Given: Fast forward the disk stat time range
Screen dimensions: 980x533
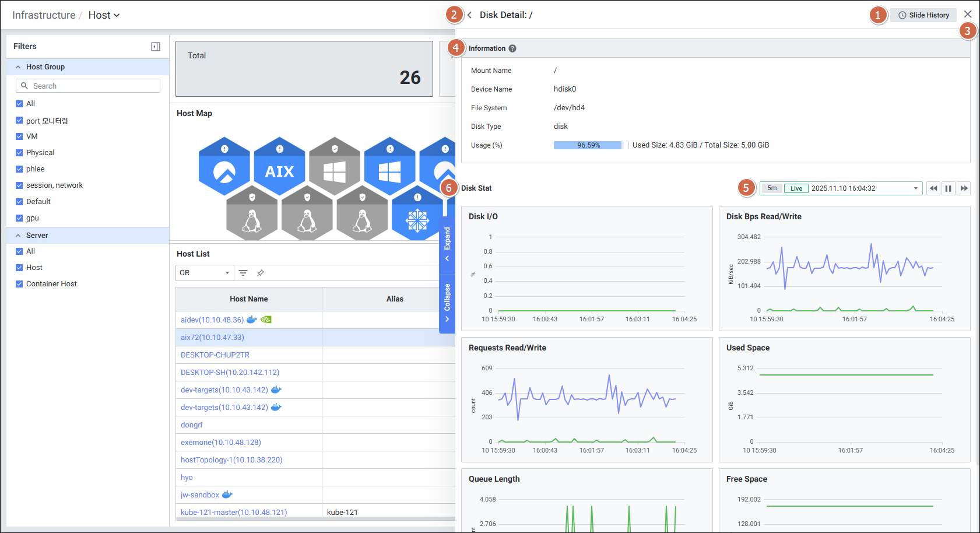Looking at the screenshot, I should [x=964, y=188].
